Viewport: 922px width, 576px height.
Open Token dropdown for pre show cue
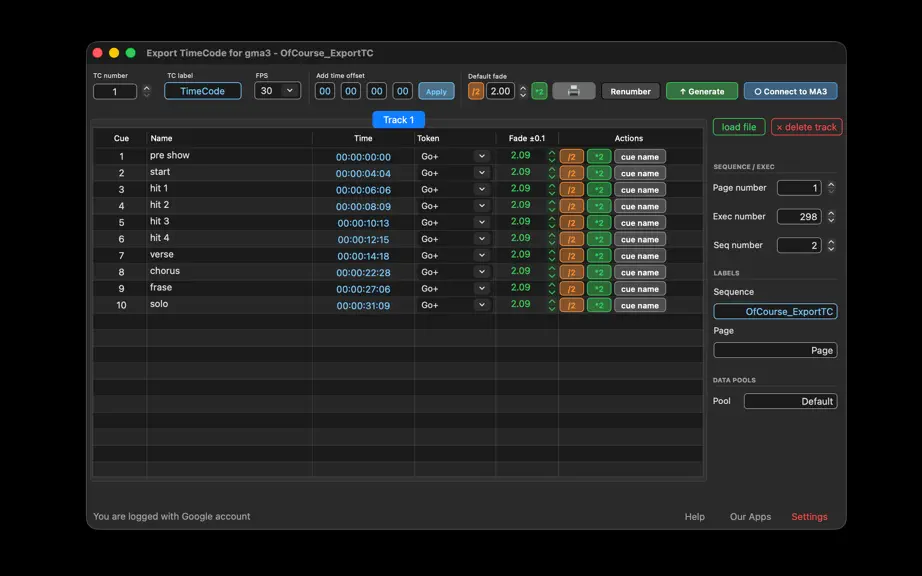482,156
